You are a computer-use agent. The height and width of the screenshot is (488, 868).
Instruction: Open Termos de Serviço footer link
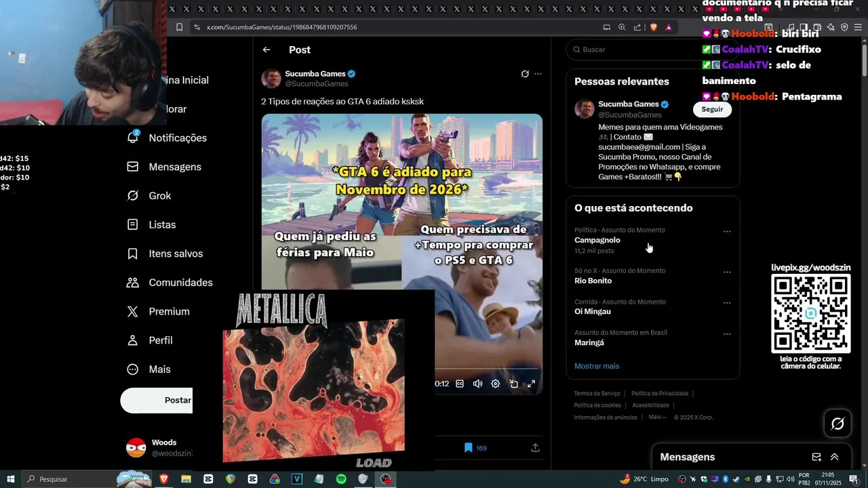[x=597, y=394]
